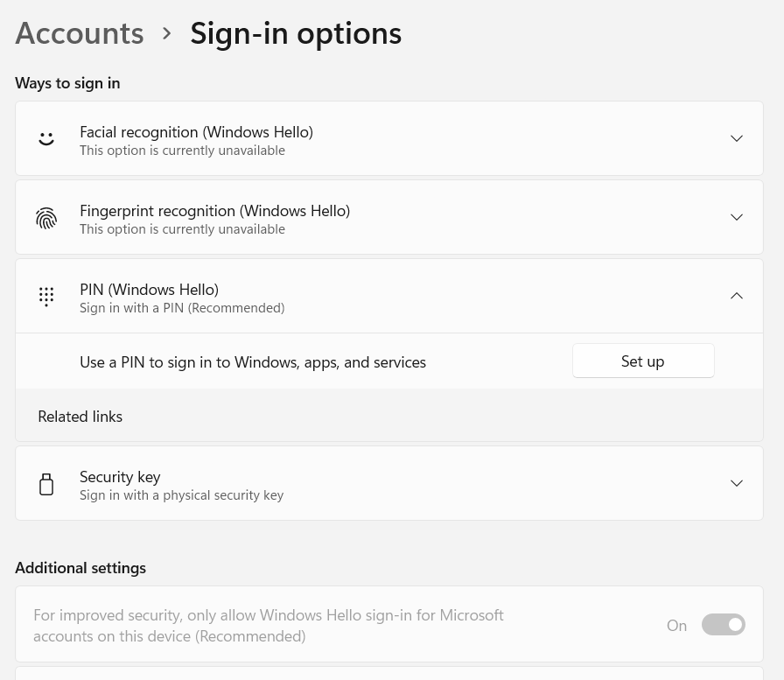
Task: Click the fingerprint icon for Fingerprint recognition
Action: (x=46, y=218)
